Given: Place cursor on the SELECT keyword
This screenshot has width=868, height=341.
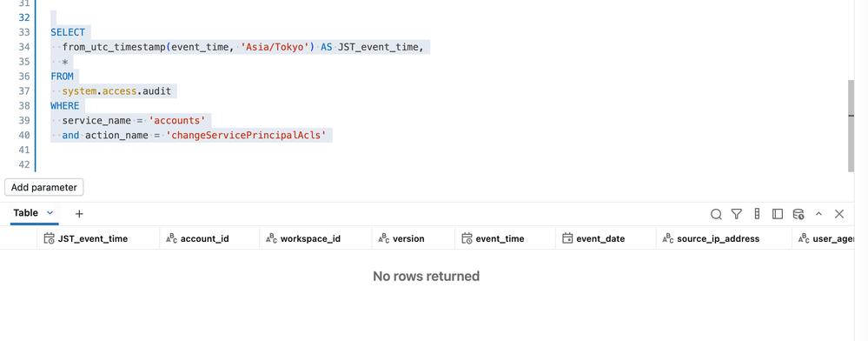Looking at the screenshot, I should tap(68, 32).
